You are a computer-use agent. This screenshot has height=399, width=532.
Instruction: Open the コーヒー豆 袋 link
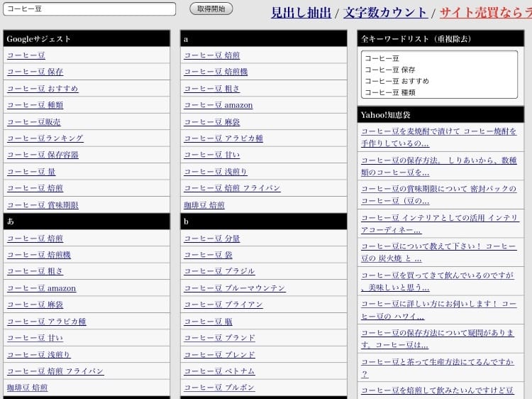click(x=209, y=255)
